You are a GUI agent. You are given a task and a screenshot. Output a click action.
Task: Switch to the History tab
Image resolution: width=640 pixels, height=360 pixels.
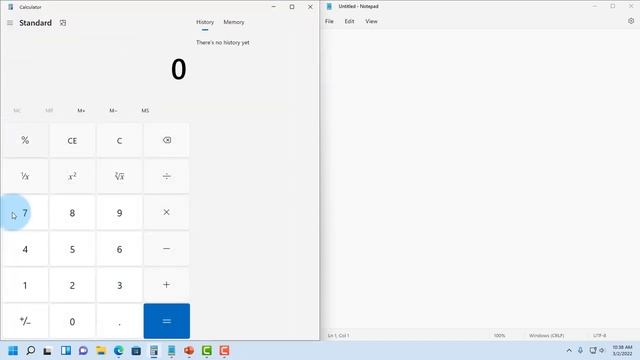click(x=205, y=22)
